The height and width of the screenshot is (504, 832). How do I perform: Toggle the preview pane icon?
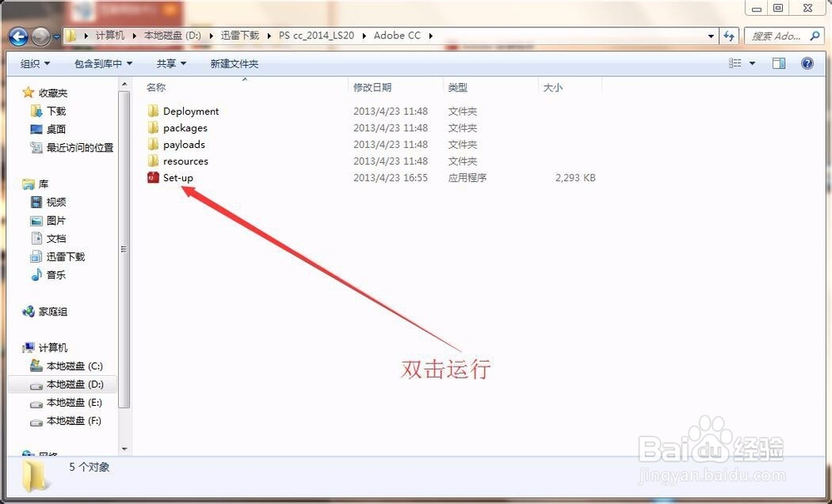[x=779, y=63]
